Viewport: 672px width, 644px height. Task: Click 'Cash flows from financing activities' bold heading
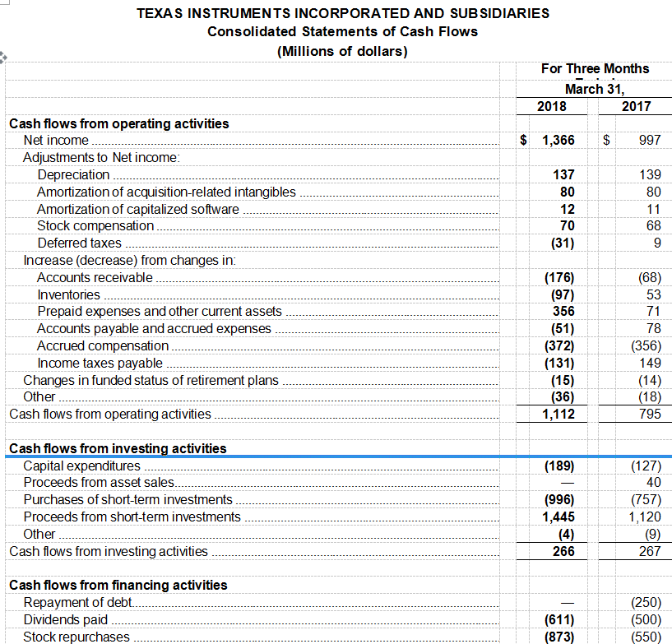[118, 586]
